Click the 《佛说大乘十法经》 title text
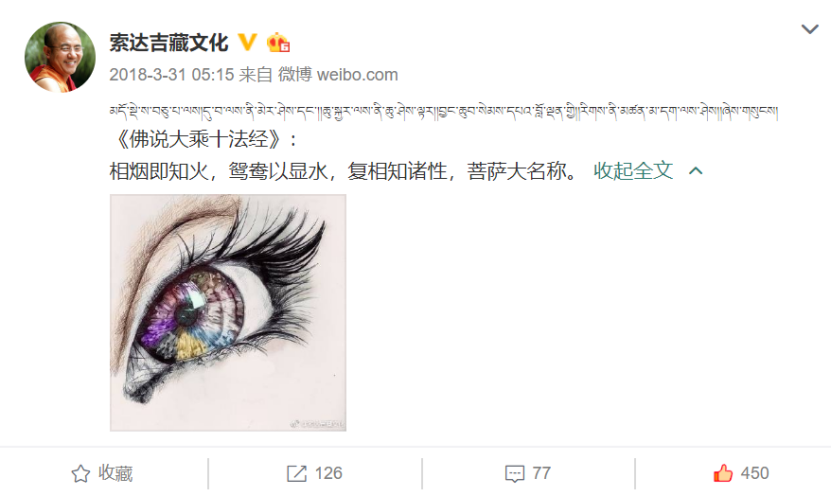Screen dimensions: 831x496 (198, 140)
